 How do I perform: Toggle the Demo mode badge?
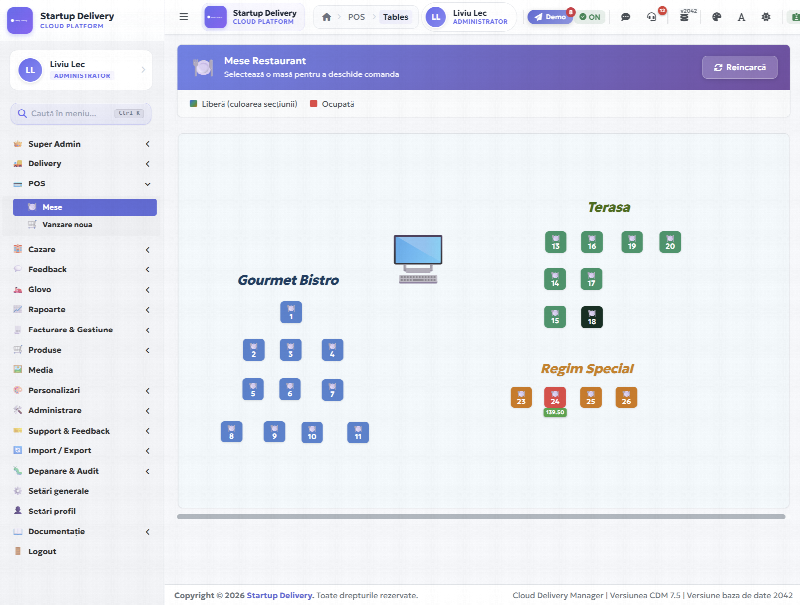coord(550,17)
